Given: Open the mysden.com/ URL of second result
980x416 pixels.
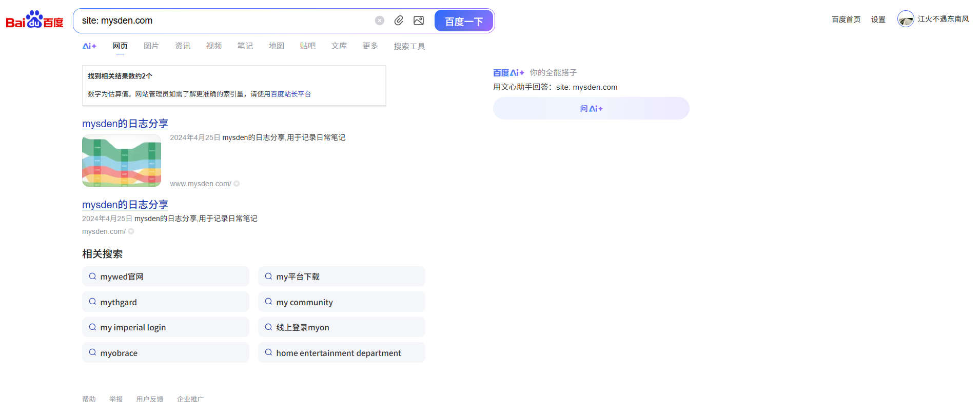Looking at the screenshot, I should (104, 231).
